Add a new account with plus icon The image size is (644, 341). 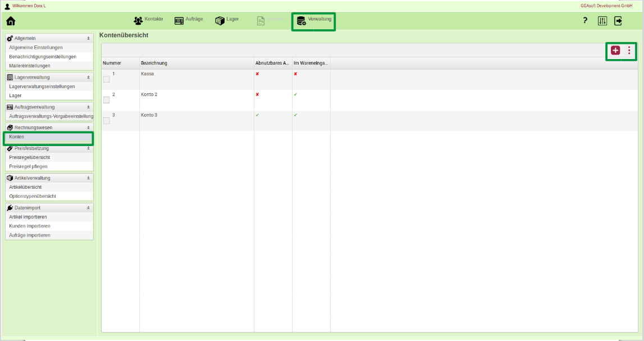[x=615, y=51]
